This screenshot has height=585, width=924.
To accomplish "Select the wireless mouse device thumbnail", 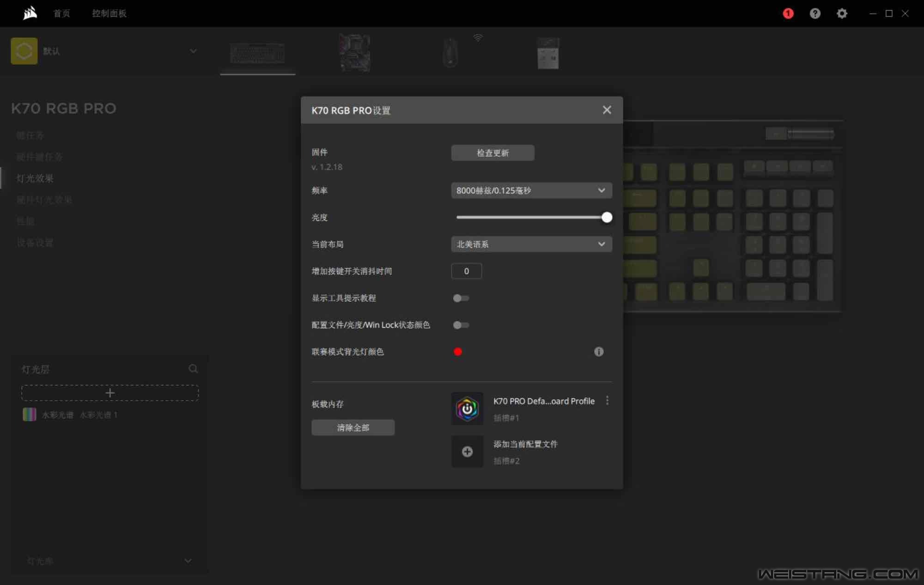I will point(450,53).
